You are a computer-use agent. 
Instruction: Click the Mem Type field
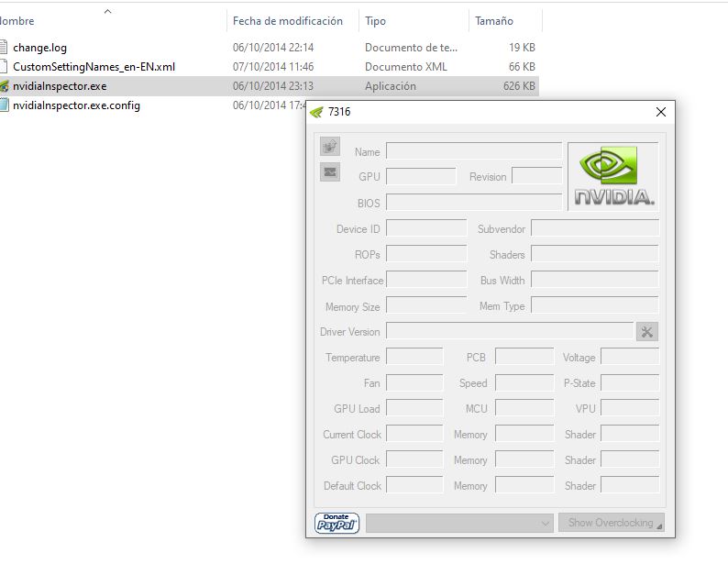[595, 305]
